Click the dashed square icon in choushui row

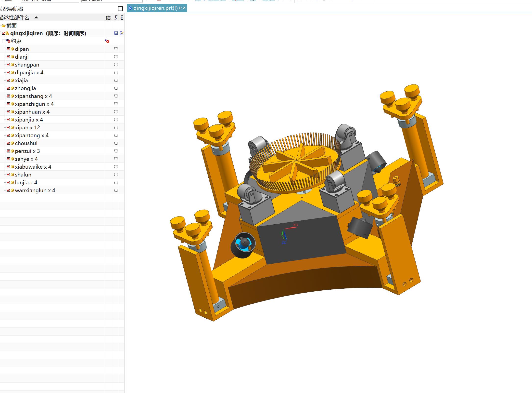[x=116, y=143]
